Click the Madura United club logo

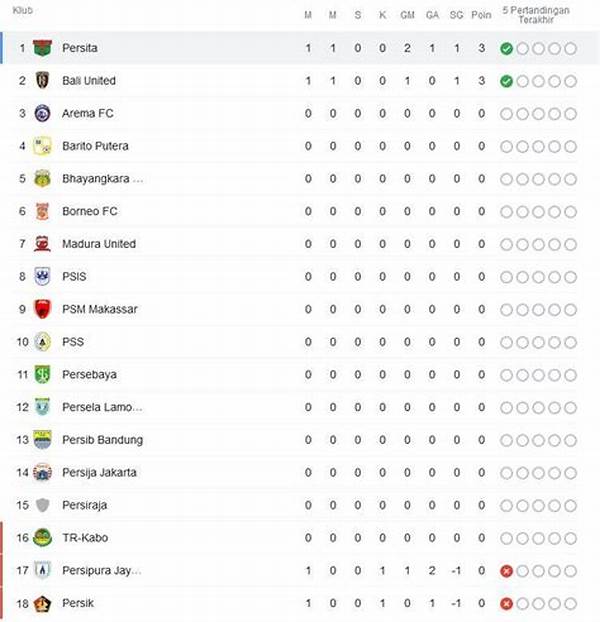[42, 244]
